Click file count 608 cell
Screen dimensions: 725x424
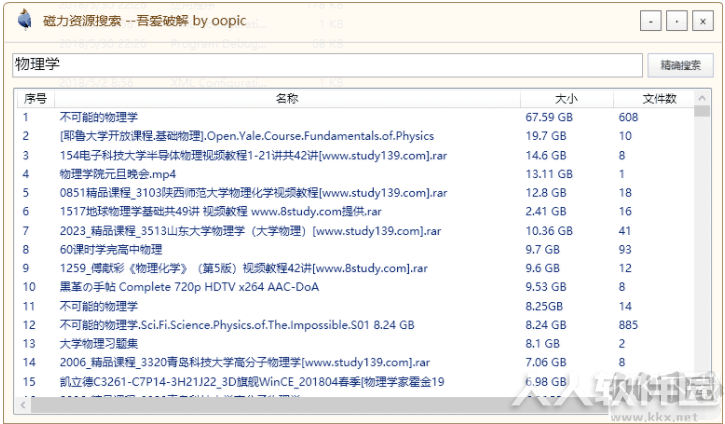pos(628,117)
